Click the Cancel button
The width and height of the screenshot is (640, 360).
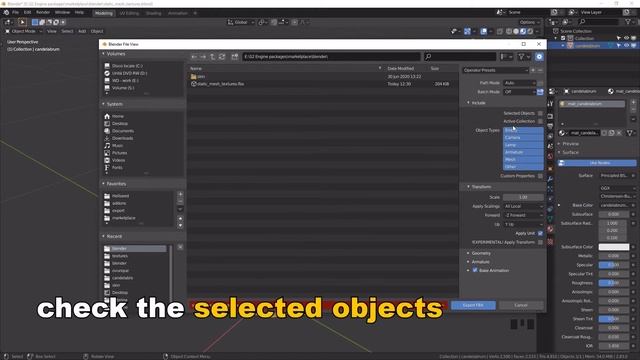(521, 305)
